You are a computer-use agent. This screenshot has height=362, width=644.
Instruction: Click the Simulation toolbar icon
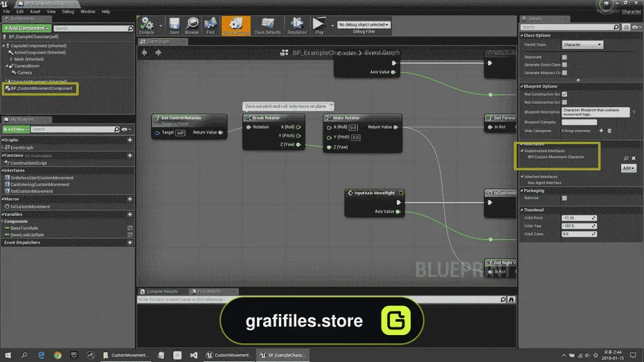click(296, 26)
